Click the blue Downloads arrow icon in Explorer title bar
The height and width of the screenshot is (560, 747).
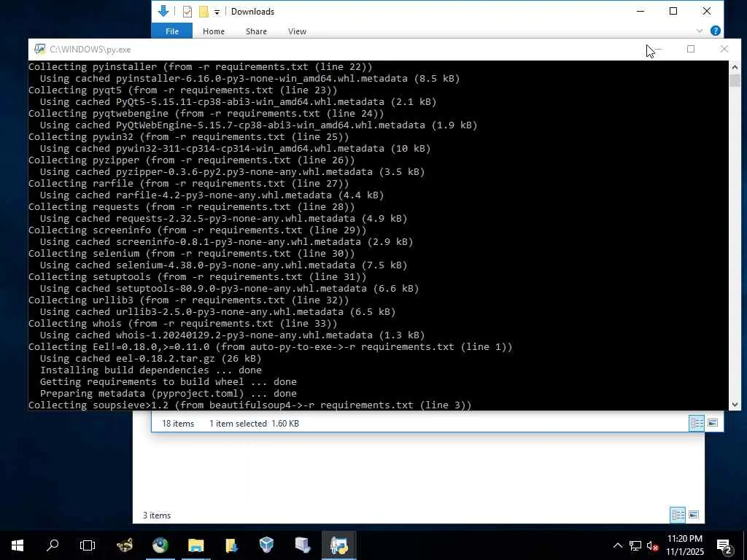click(x=163, y=11)
